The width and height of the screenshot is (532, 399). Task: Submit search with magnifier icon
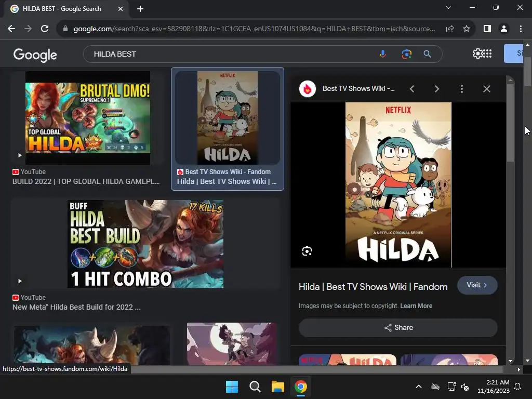[428, 54]
